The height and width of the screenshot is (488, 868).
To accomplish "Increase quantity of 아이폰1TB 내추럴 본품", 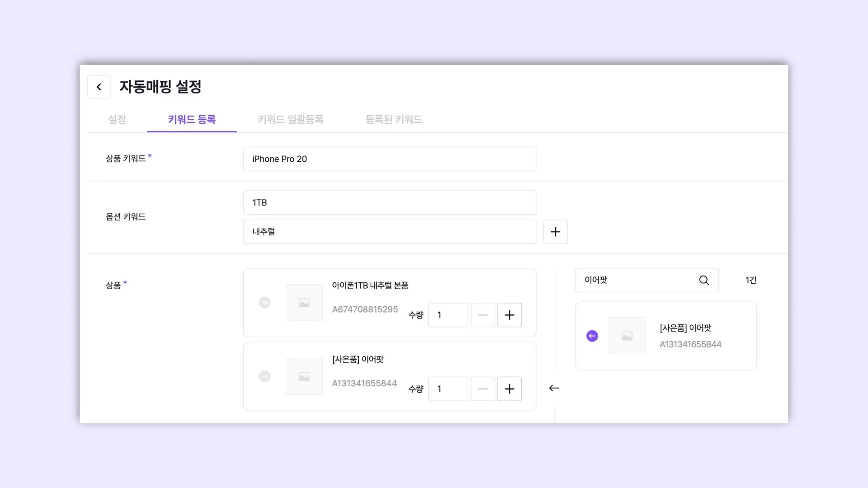I will pyautogui.click(x=509, y=315).
